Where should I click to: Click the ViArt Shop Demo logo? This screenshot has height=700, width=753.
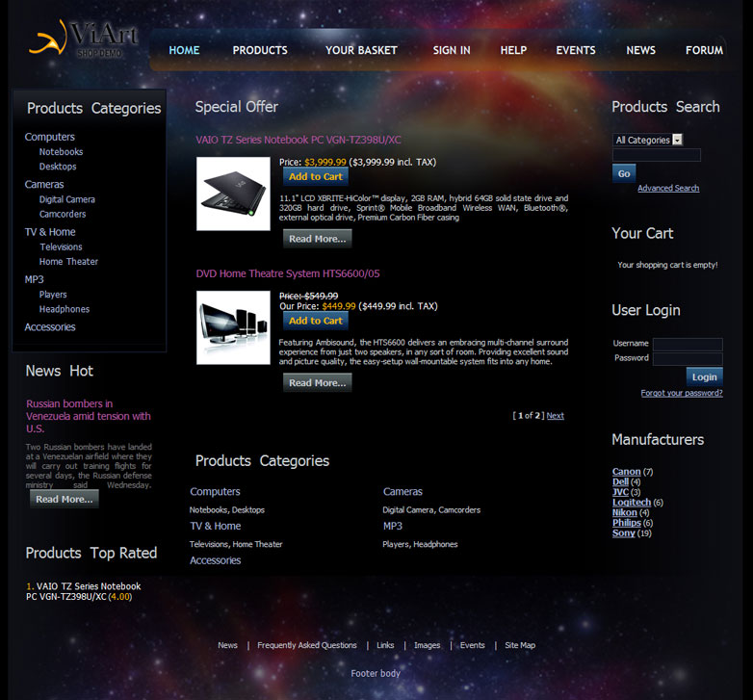pos(84,39)
